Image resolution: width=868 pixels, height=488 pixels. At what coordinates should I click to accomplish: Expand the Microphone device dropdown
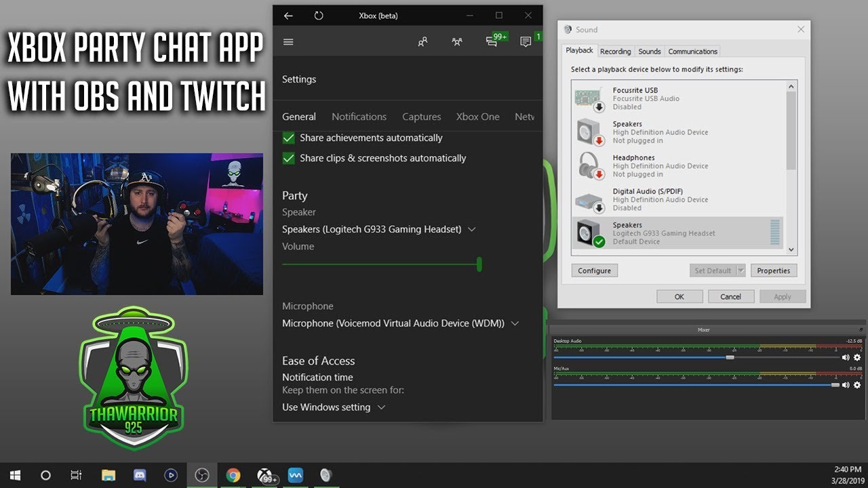[x=400, y=323]
